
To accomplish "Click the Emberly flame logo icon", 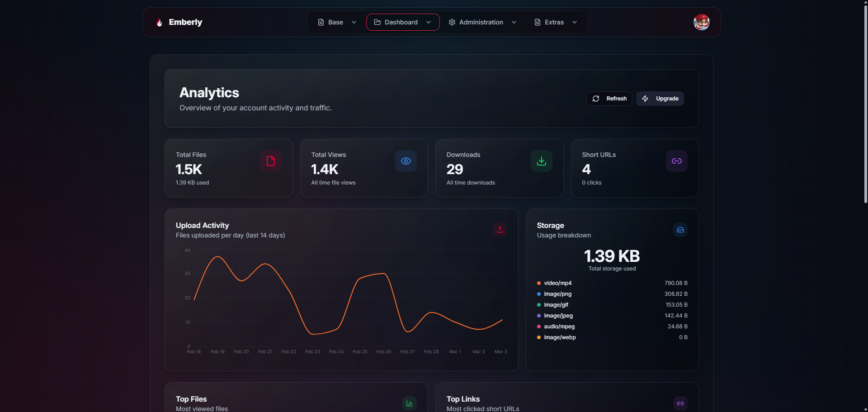I will [159, 22].
